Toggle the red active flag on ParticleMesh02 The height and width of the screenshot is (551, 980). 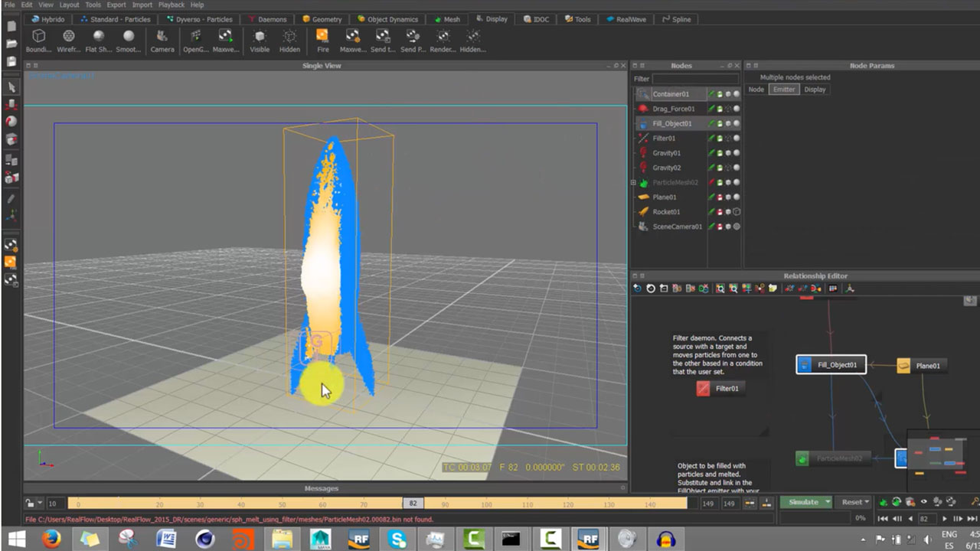(711, 183)
